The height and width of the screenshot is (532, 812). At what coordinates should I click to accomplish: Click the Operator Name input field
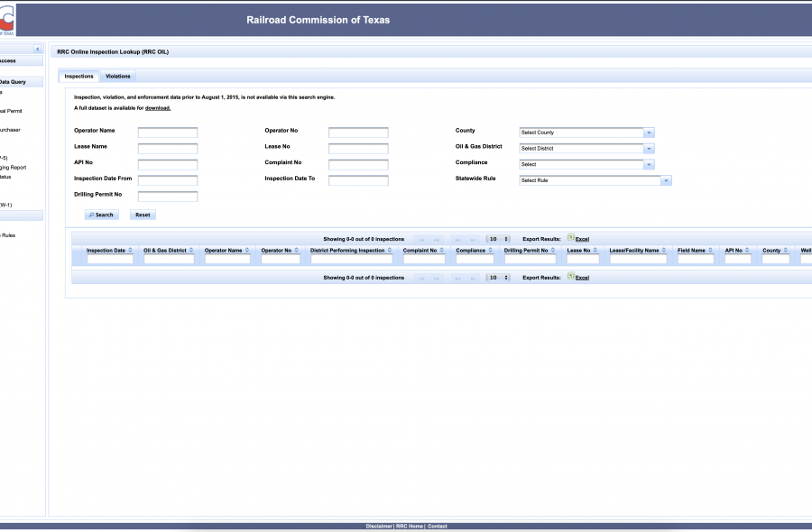(167, 133)
